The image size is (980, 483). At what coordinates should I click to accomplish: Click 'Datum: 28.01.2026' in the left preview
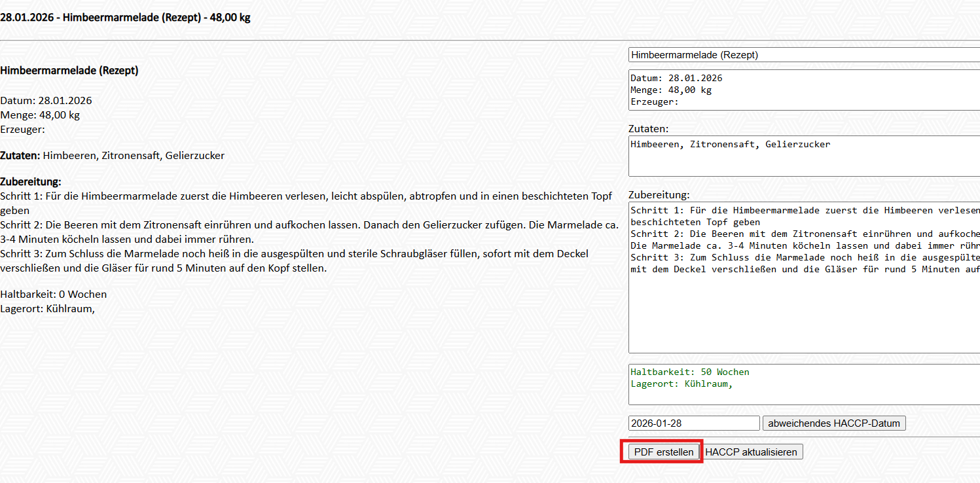click(x=46, y=101)
